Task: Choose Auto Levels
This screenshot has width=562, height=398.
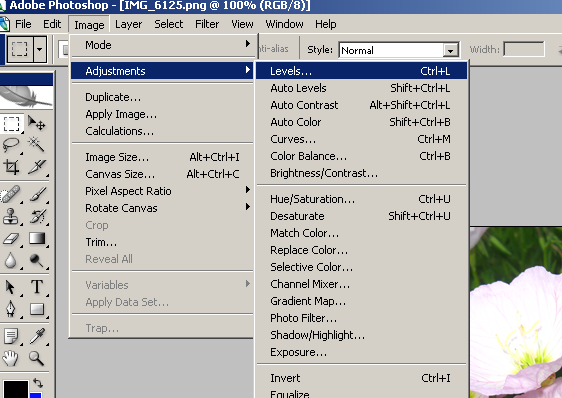Action: click(x=361, y=88)
